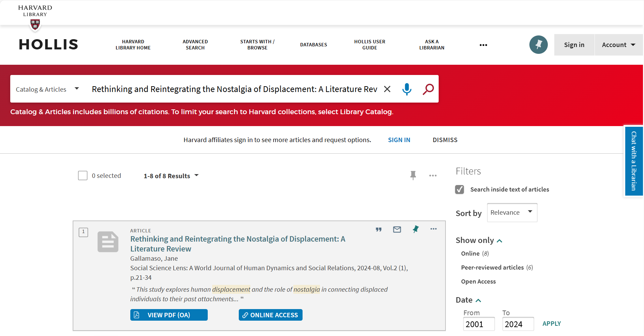Apply the date range filter
Viewport: 644px width, 336px height.
(x=552, y=324)
